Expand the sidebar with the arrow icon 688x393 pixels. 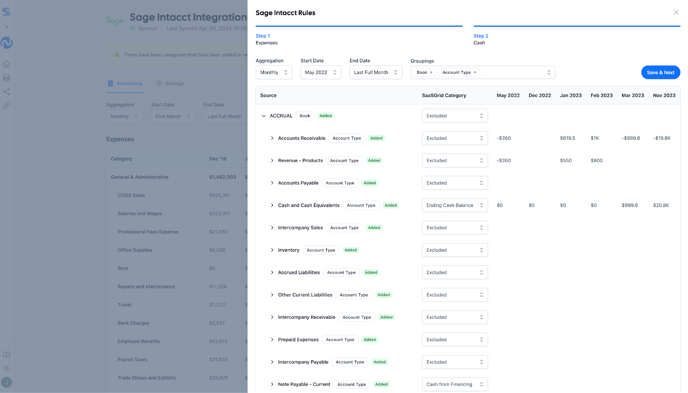pyautogui.click(x=7, y=27)
